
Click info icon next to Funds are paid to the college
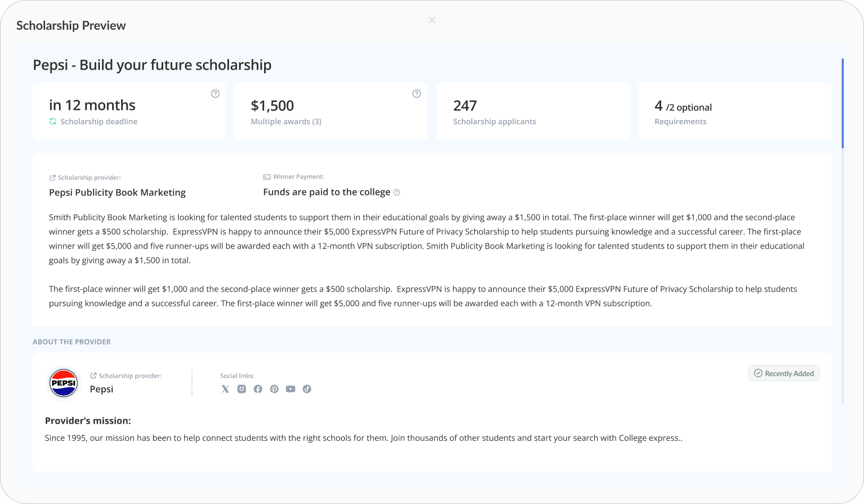396,192
